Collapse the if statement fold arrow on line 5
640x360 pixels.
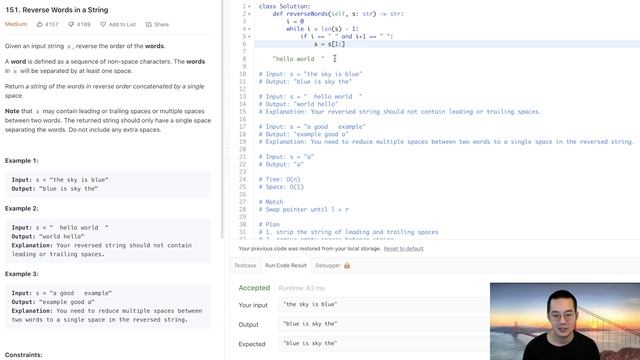[249, 36]
